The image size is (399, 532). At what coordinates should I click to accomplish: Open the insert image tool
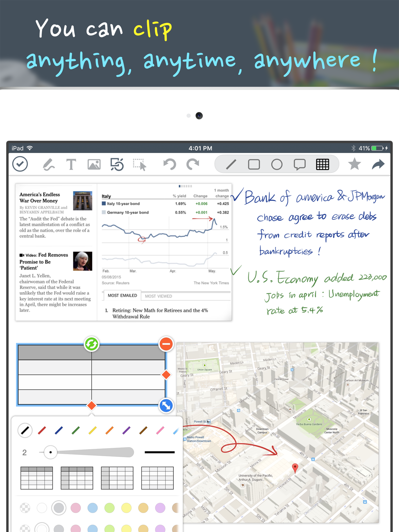[94, 164]
